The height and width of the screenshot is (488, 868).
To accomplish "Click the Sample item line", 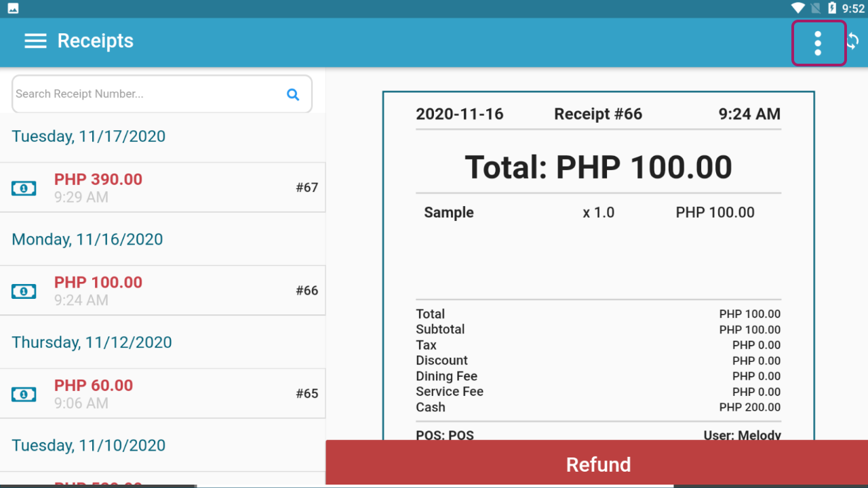I will pyautogui.click(x=598, y=213).
